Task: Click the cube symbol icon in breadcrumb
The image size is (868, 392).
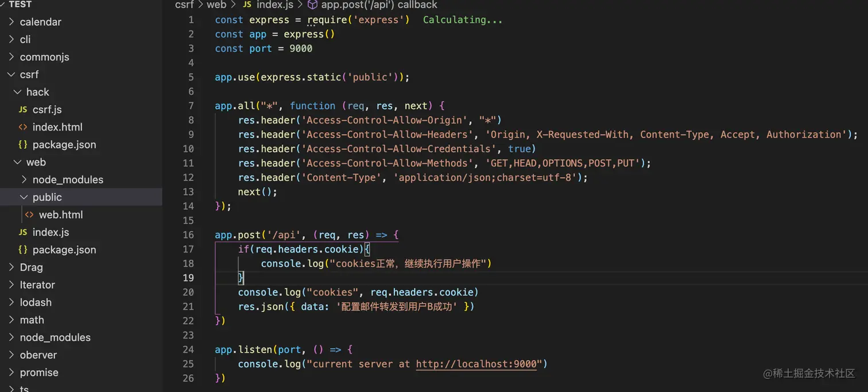Action: pos(312,5)
